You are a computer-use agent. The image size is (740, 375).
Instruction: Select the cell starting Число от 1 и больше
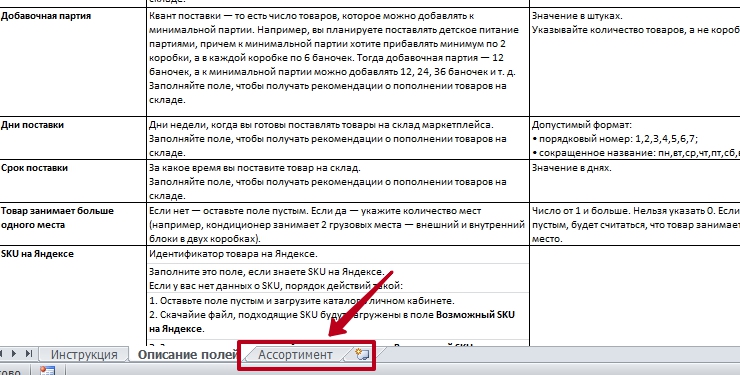click(635, 224)
